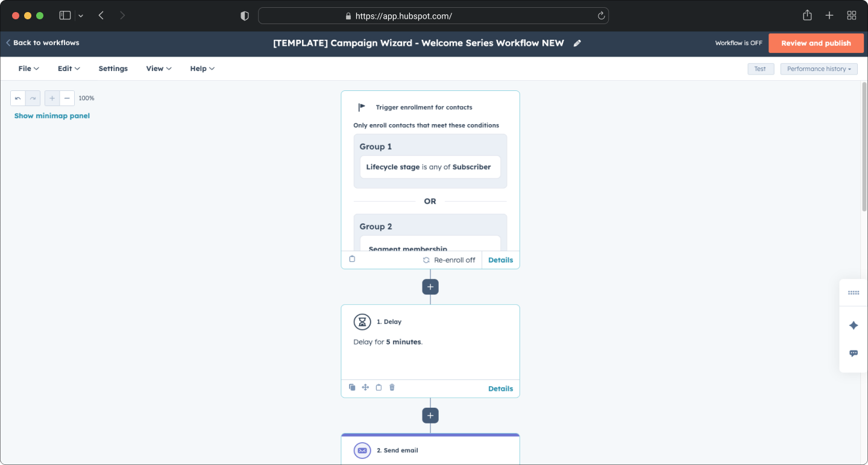Click the move icon on Delay action

365,388
